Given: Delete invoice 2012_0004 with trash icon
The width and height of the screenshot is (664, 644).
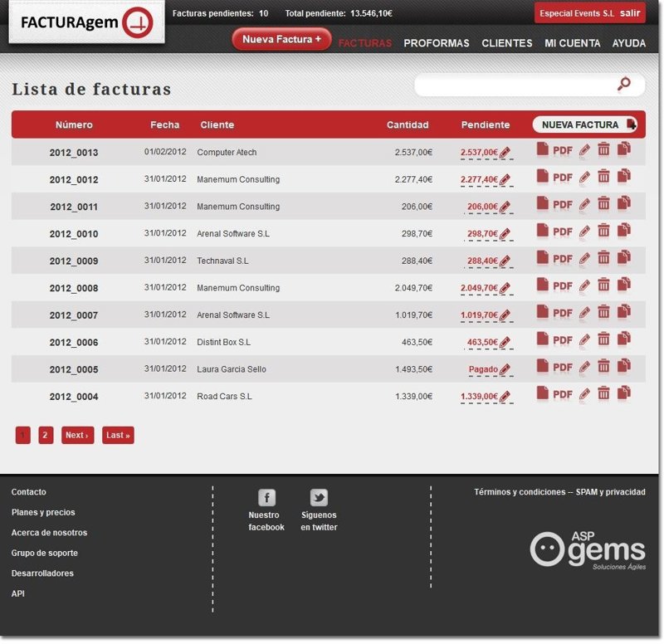Looking at the screenshot, I should 603,395.
